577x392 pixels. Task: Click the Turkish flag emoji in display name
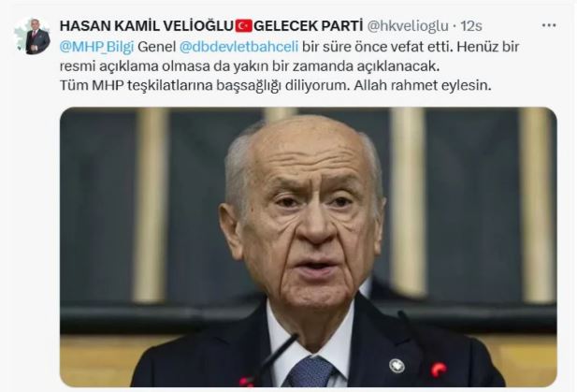[243, 26]
